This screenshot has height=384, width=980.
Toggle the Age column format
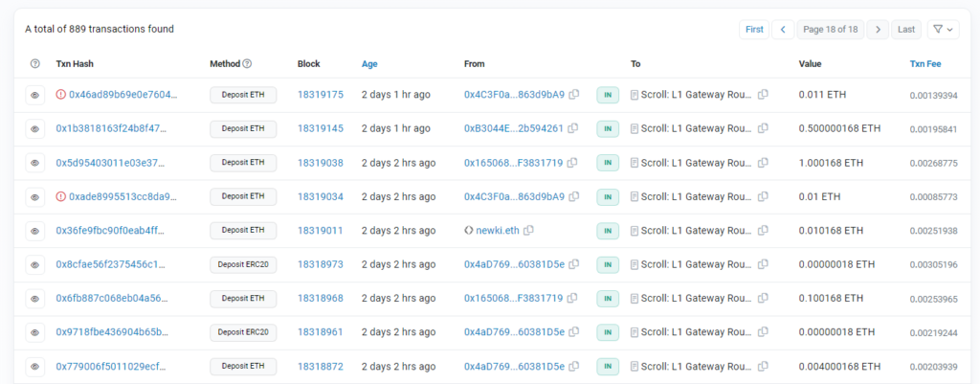coord(369,64)
